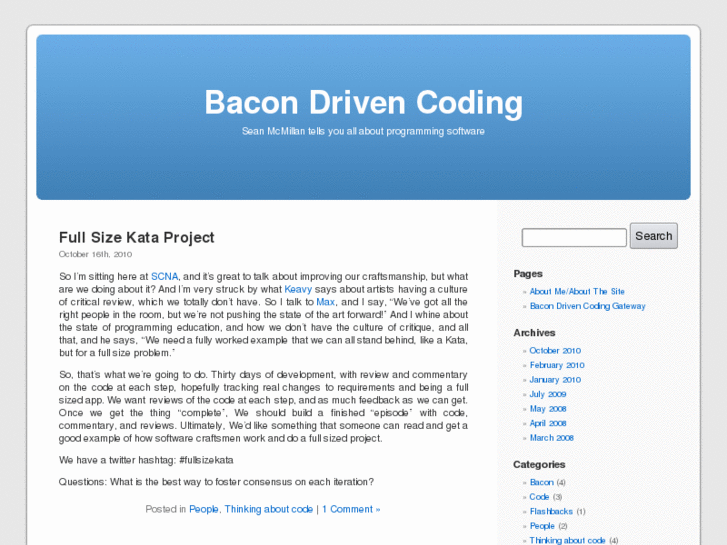Screen dimensions: 727x545
Task: Open Thinking about code link under post
Action: point(268,509)
